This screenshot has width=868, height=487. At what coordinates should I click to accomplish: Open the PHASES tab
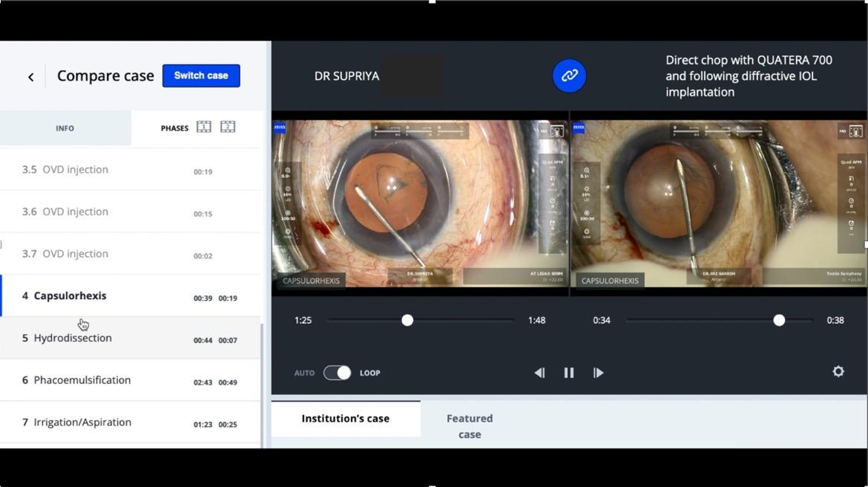tap(174, 128)
